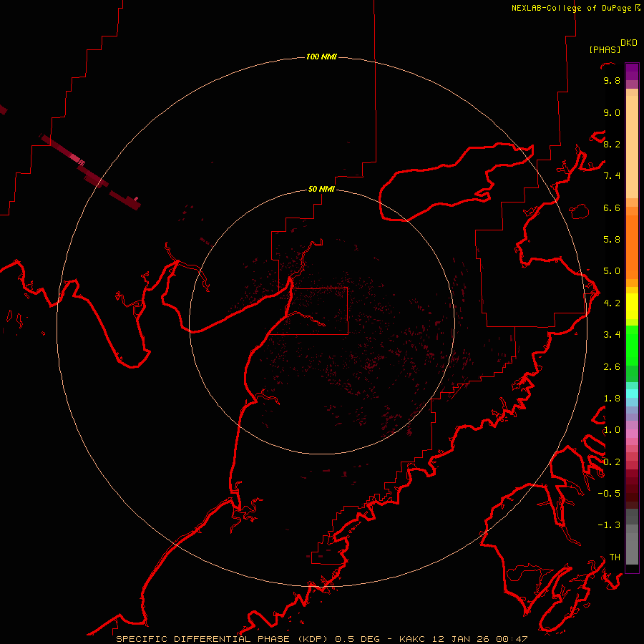
Task: Click the 2.6 value on the color scale
Action: [x=612, y=367]
